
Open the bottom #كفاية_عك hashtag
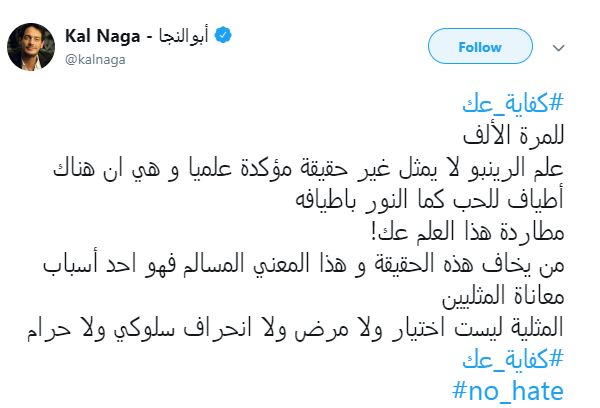pos(514,356)
